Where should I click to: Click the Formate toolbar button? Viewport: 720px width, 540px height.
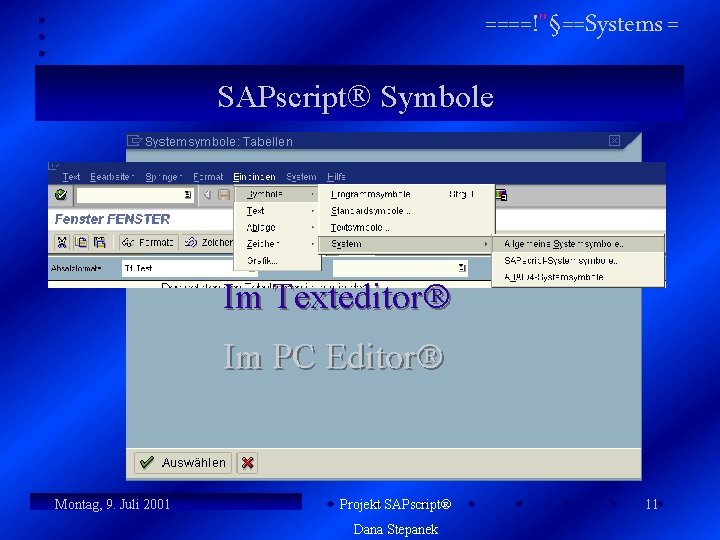pyautogui.click(x=148, y=242)
